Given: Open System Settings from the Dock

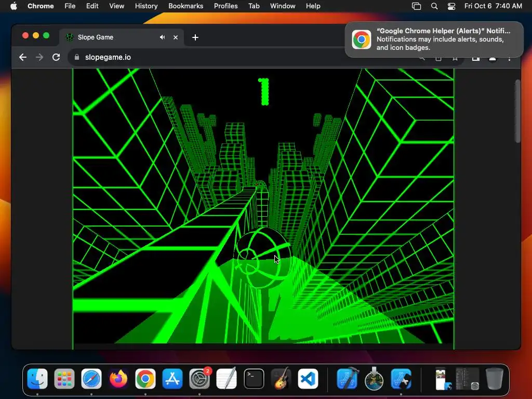Looking at the screenshot, I should pos(199,379).
